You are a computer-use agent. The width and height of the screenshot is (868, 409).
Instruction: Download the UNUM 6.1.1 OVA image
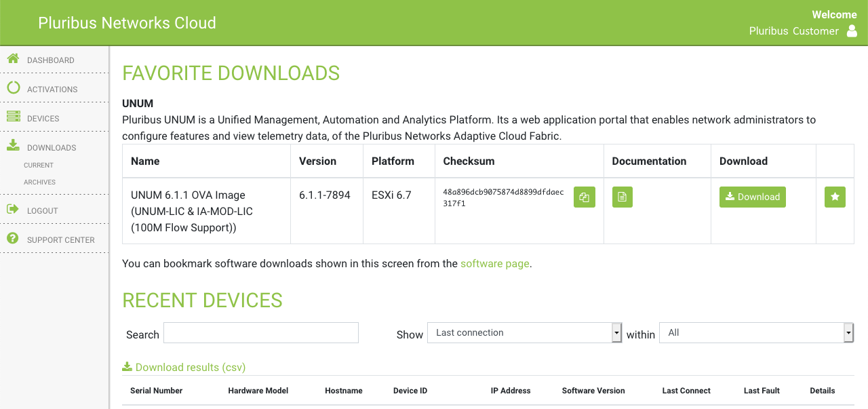click(753, 197)
